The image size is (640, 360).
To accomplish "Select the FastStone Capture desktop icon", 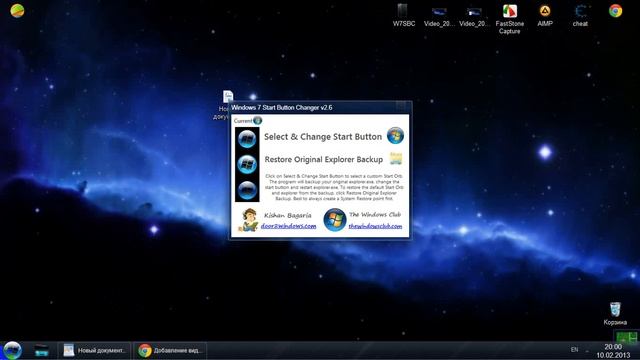I will click(509, 19).
